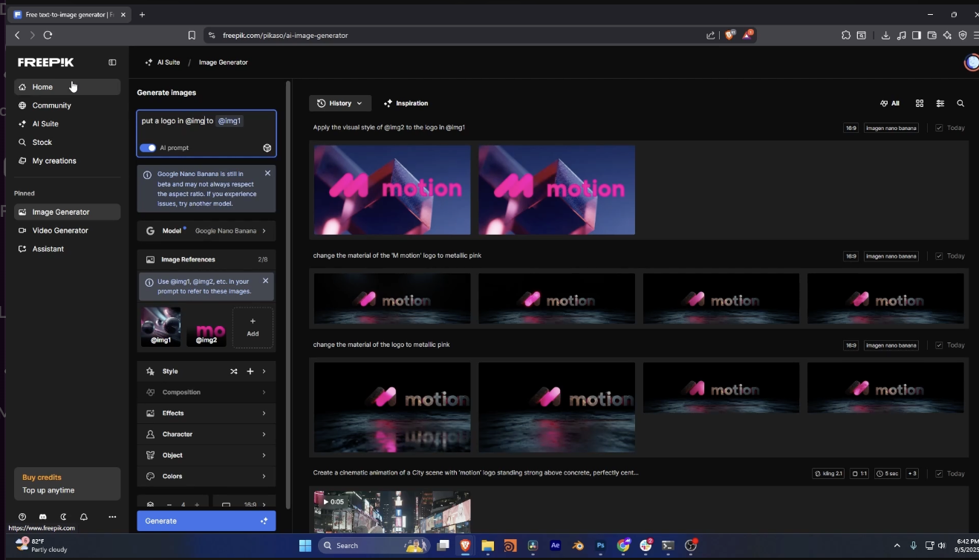Open the Model selector showing Google Nano Banana
This screenshot has width=979, height=560.
pyautogui.click(x=206, y=230)
